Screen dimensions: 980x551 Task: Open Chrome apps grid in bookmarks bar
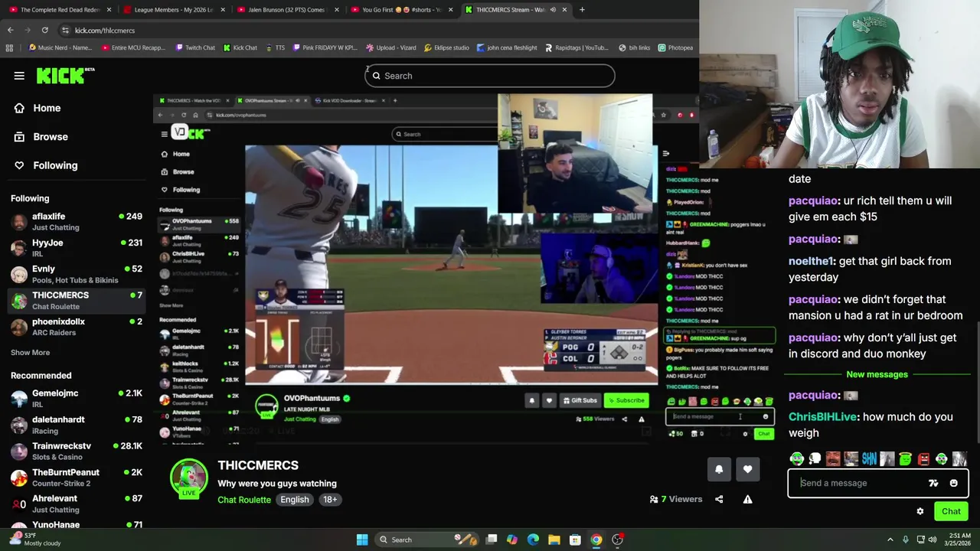point(9,47)
